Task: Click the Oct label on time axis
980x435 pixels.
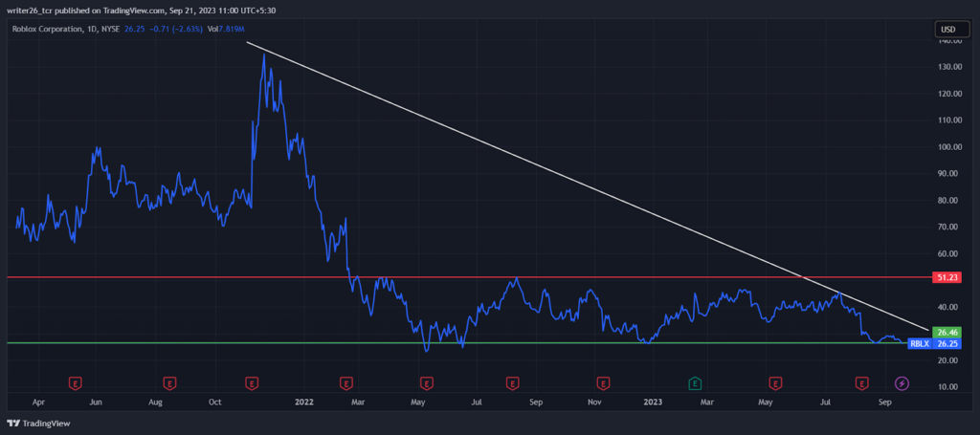Action: coord(215,402)
